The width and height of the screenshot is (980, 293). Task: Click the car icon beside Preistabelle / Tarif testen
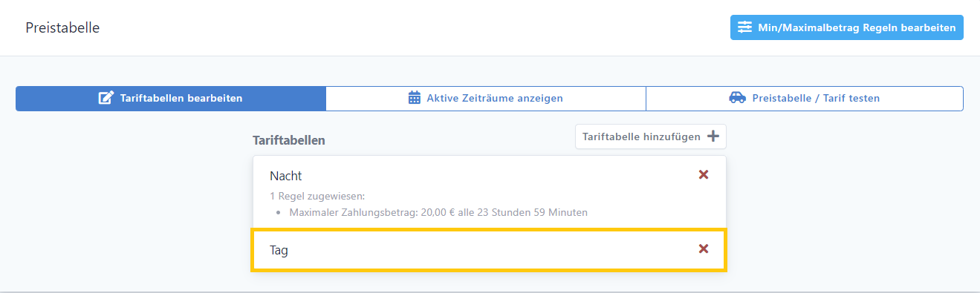[x=738, y=98]
